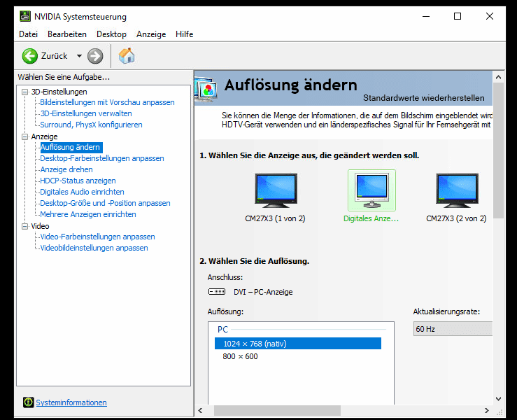
Task: Collapse the Video tree node
Action: [x=24, y=226]
